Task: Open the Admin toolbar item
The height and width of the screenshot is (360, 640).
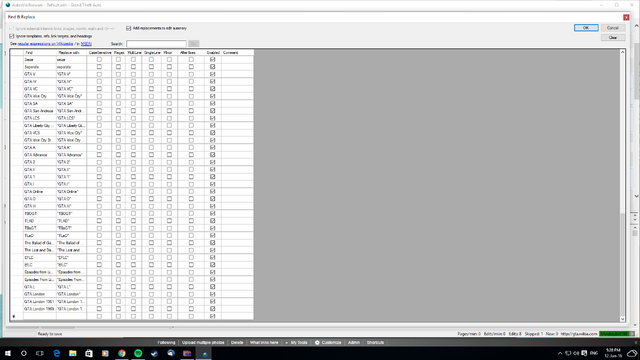Action: [x=354, y=342]
